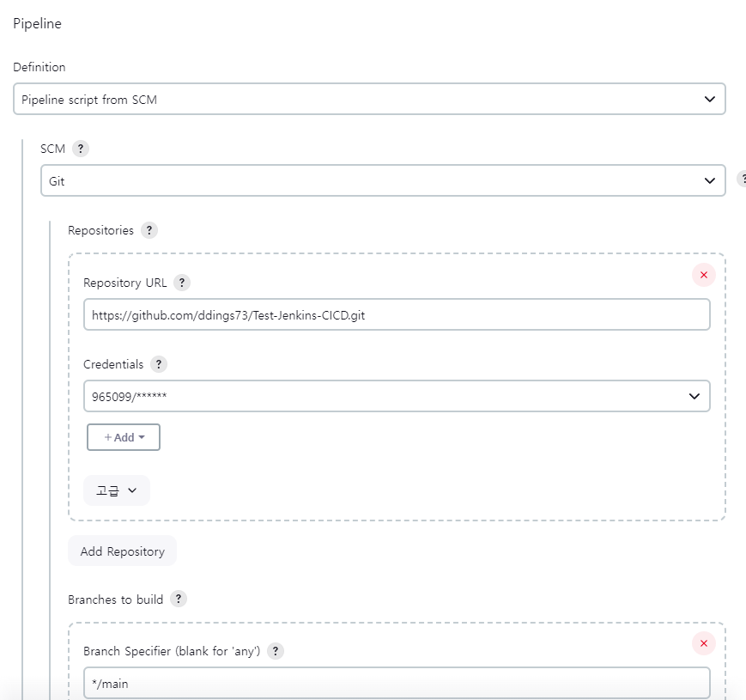The image size is (746, 700).
Task: Open the Definition dropdown
Action: click(x=369, y=99)
